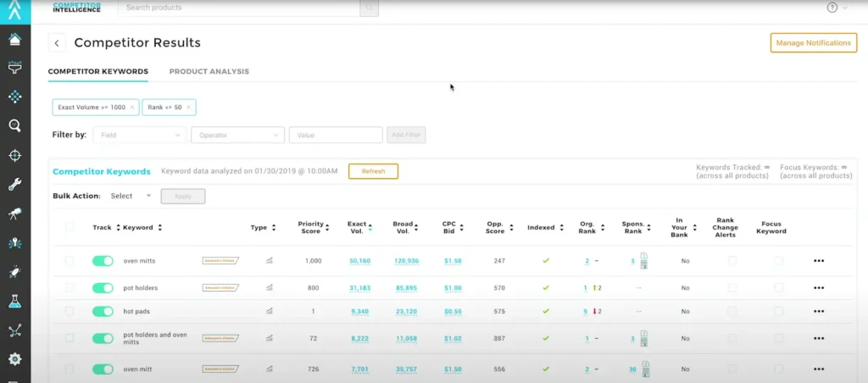Click the Value filter input field
Viewport: 868px width, 383px height.
[336, 135]
